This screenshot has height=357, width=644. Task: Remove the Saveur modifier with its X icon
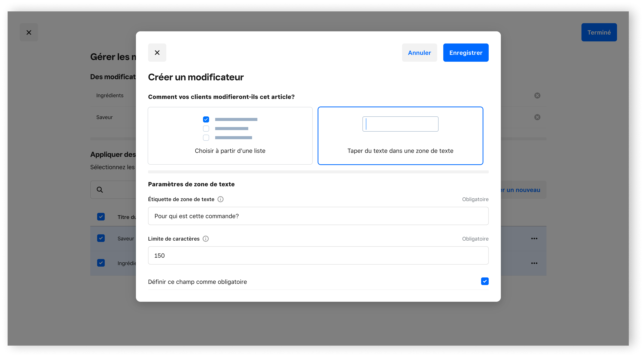click(x=537, y=117)
